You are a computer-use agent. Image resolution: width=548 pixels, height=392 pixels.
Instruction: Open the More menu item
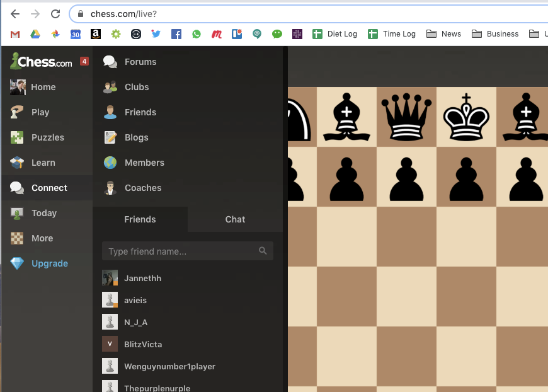47,238
